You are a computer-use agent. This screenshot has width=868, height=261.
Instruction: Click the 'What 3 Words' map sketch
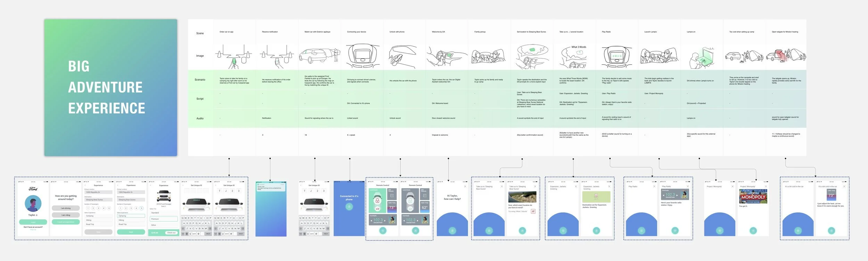575,56
